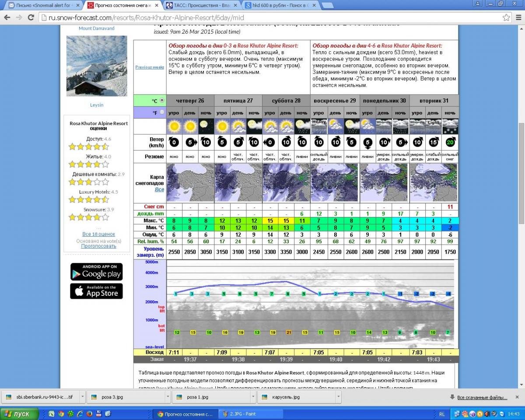Expand options for роза 1.jpg download
The height and width of the screenshot is (420, 525).
tap(253, 397)
